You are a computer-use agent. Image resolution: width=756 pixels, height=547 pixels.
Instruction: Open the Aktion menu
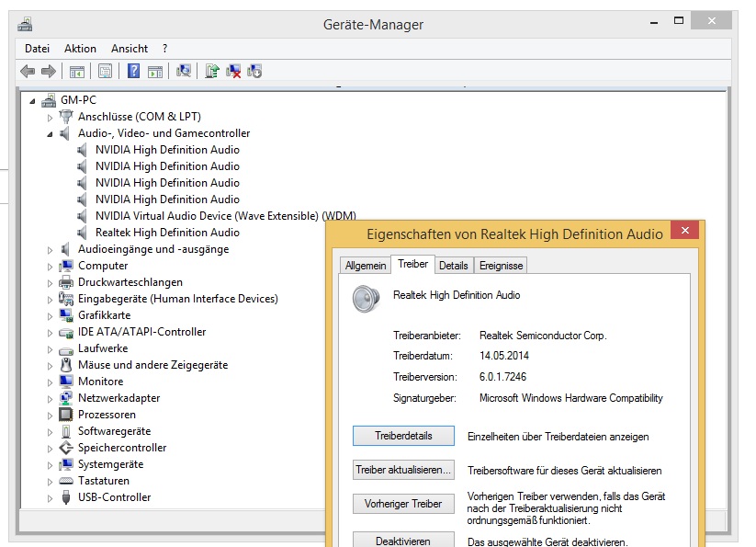[80, 49]
